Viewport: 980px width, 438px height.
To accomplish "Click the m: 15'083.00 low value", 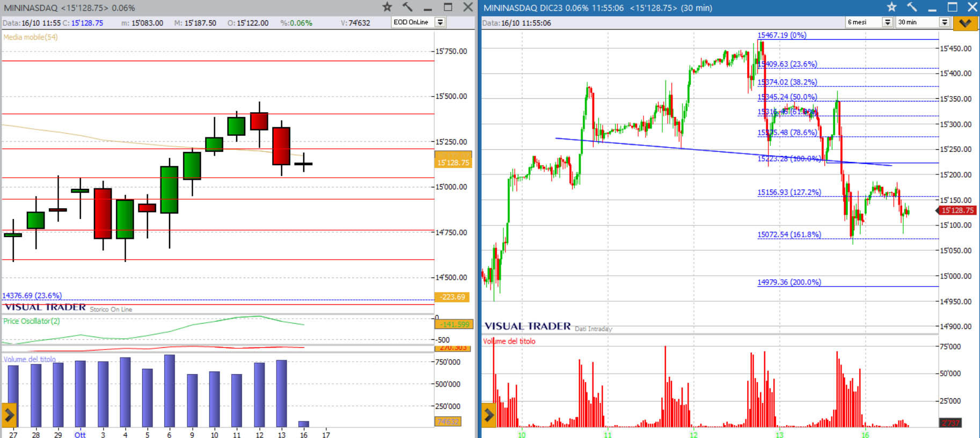I will [x=142, y=23].
